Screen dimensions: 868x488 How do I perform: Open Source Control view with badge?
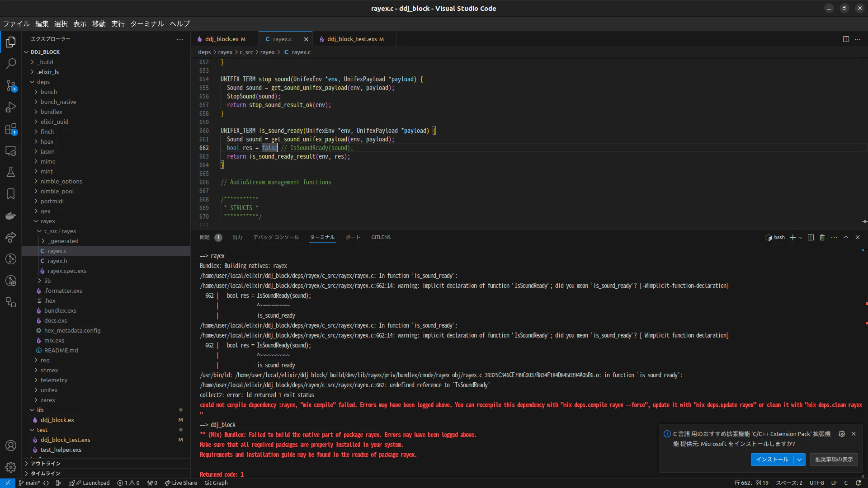pos(11,85)
